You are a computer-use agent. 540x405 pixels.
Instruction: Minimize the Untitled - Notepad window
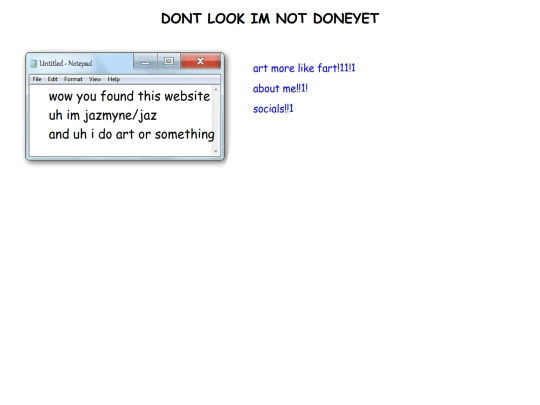pyautogui.click(x=145, y=62)
